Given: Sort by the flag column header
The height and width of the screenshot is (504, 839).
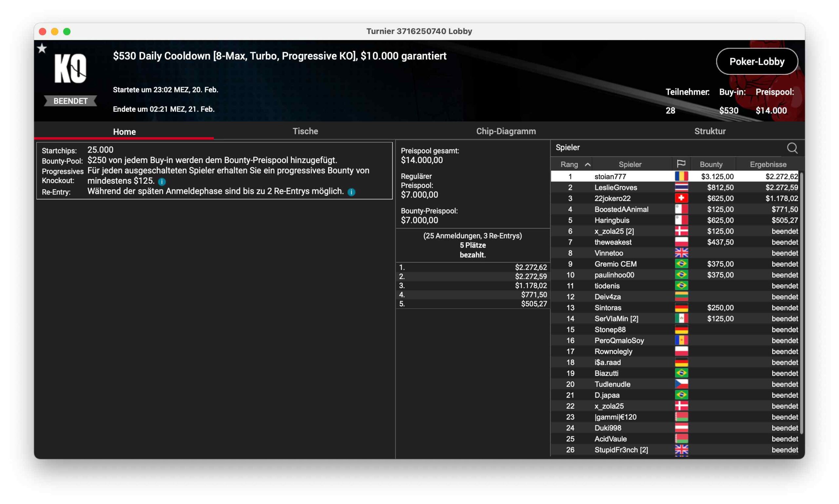Looking at the screenshot, I should point(681,164).
